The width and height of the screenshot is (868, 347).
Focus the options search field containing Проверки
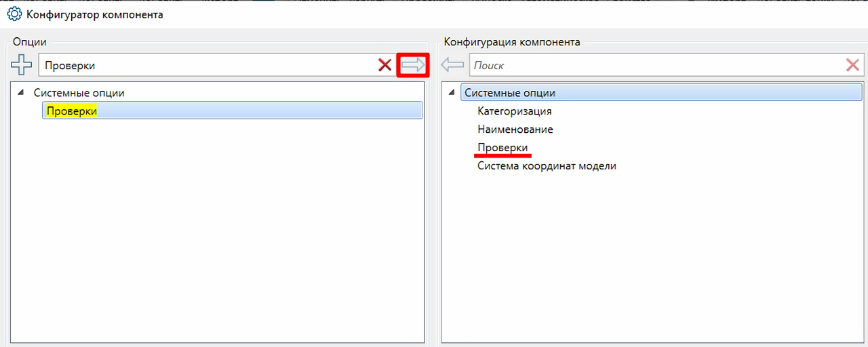[x=208, y=65]
